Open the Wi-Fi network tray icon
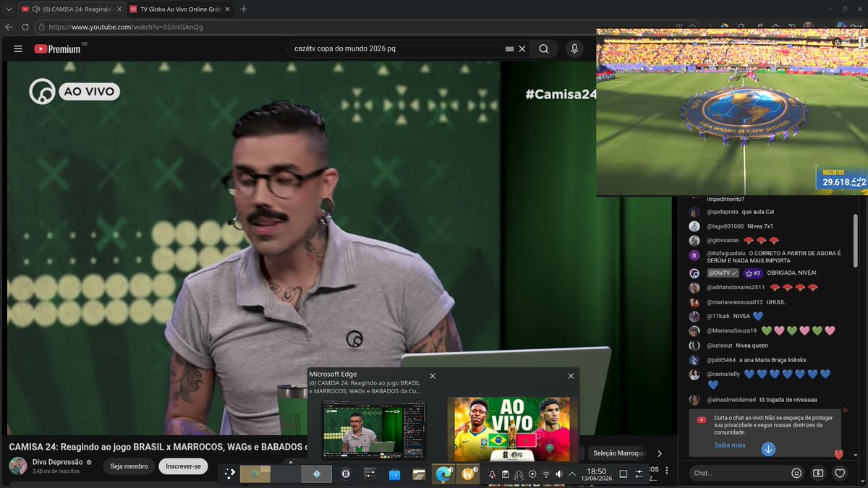868x488 pixels. 546,474
